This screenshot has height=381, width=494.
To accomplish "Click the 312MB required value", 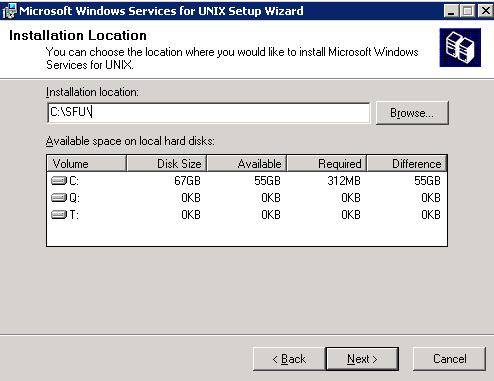I will coord(344,181).
